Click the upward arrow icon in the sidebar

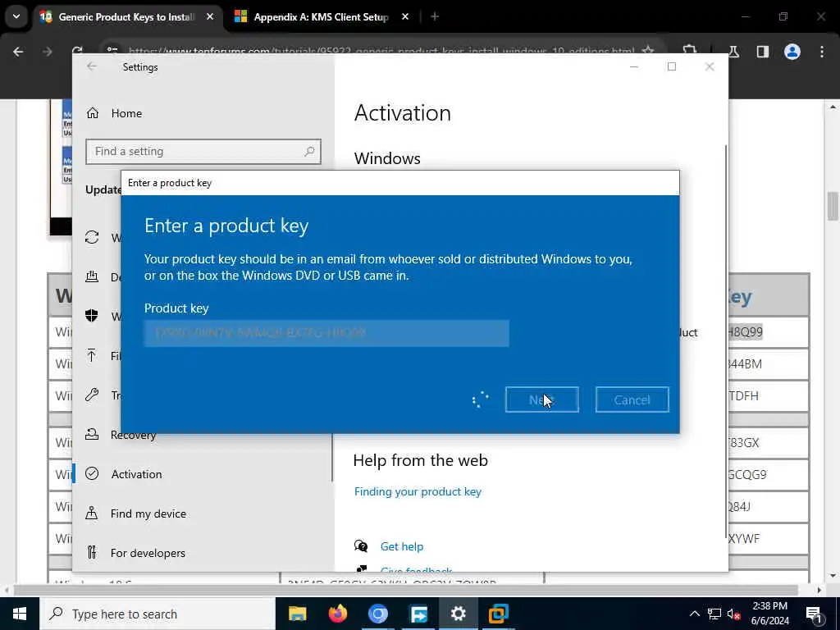pyautogui.click(x=92, y=355)
